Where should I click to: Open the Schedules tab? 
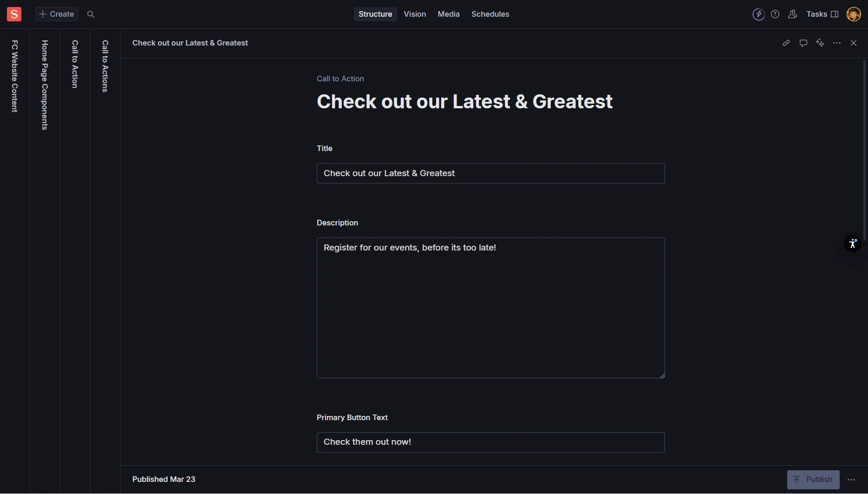[490, 14]
